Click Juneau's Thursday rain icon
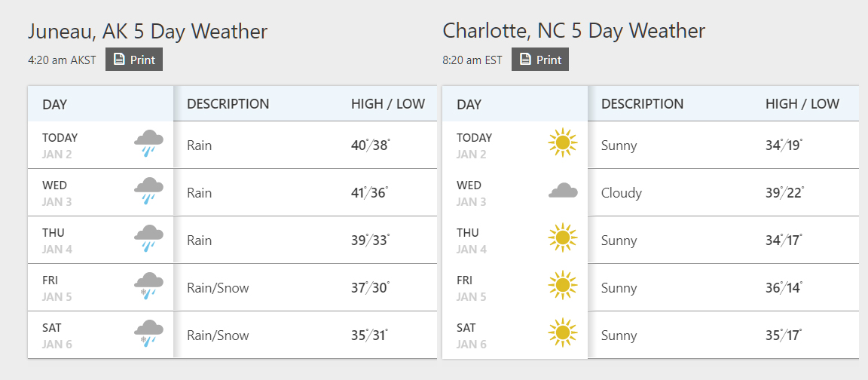Screen dimensions: 868x380 pos(148,238)
